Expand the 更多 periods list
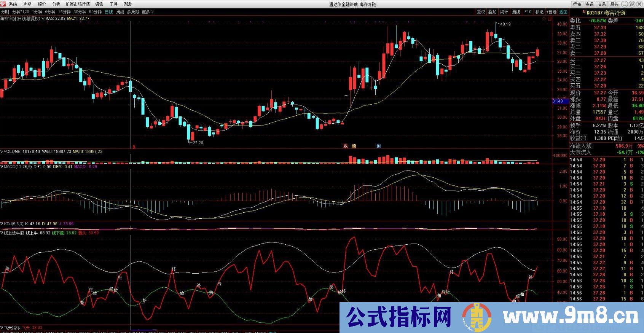Viewport: 644px width, 333px height. pos(147,12)
